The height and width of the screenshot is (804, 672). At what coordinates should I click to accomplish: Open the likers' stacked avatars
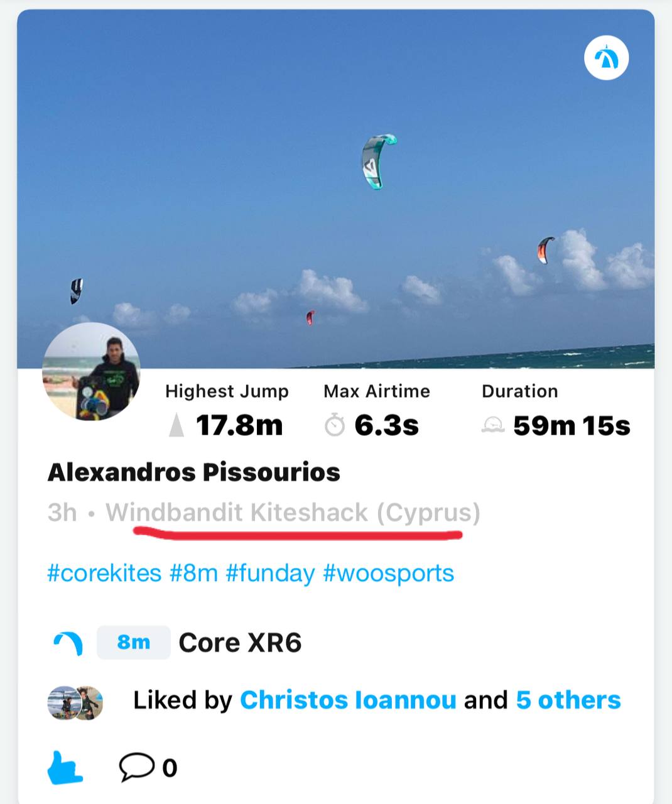[x=75, y=702]
